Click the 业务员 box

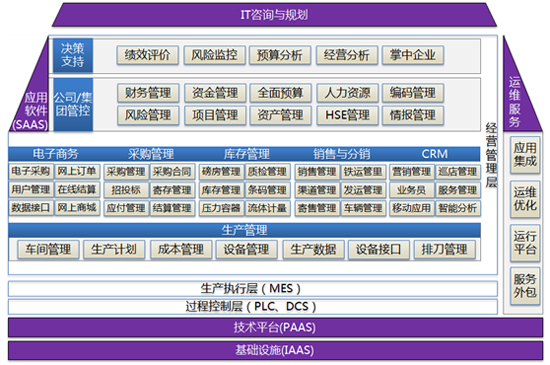tap(412, 190)
